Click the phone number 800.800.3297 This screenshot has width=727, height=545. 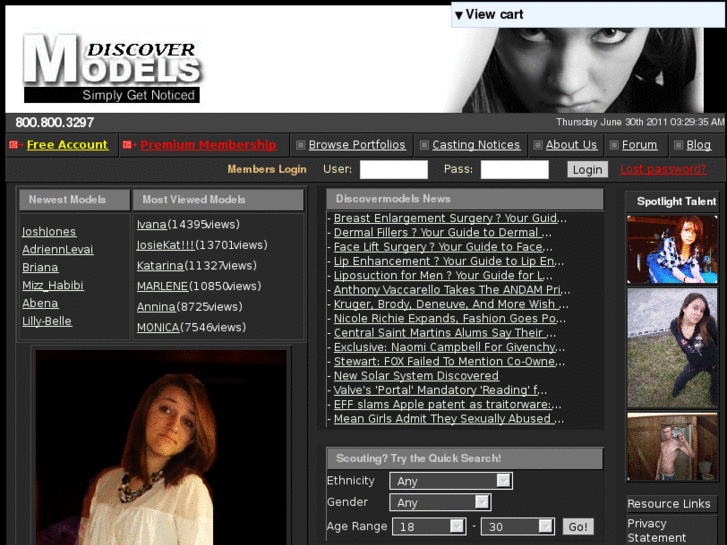(55, 122)
